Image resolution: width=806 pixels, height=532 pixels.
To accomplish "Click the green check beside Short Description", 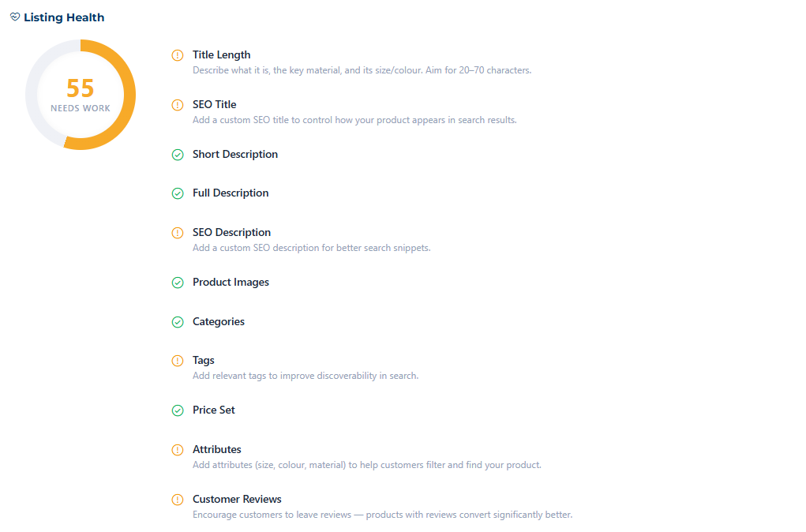I will (x=178, y=155).
